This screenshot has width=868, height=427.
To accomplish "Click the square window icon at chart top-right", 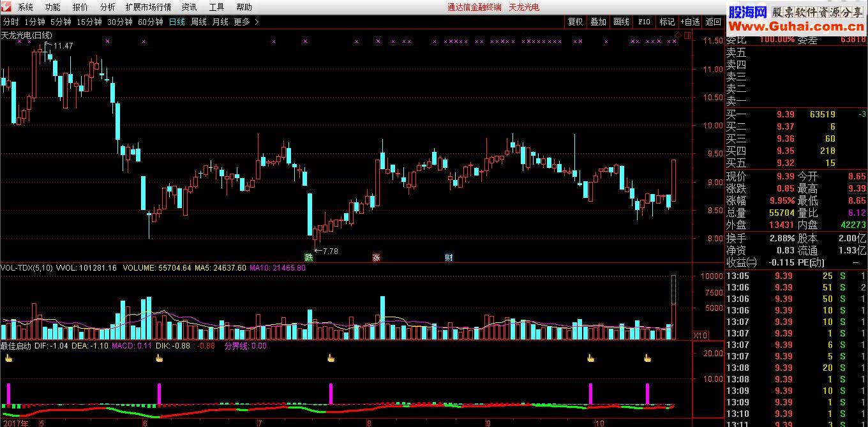I will 687,35.
